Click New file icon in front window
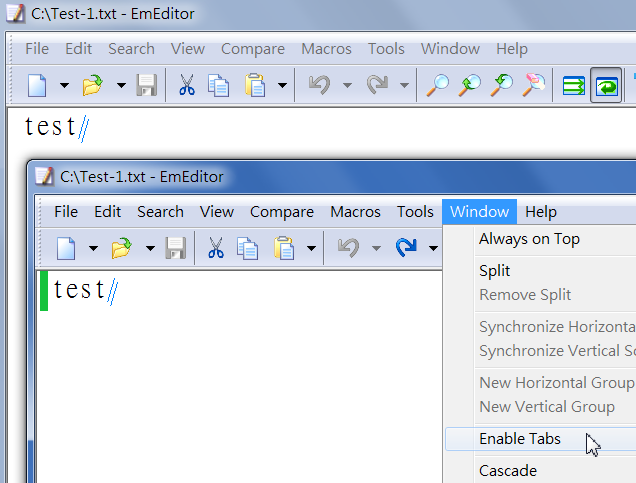636x483 pixels. pos(66,248)
